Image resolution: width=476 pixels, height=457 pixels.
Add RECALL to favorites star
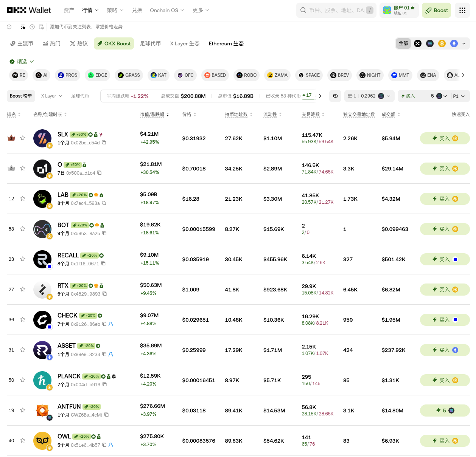click(x=23, y=259)
